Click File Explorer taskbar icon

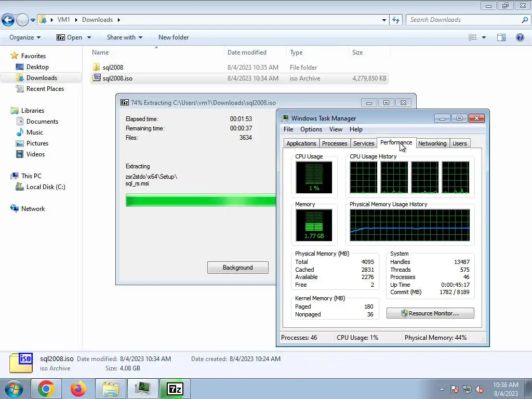click(x=111, y=389)
